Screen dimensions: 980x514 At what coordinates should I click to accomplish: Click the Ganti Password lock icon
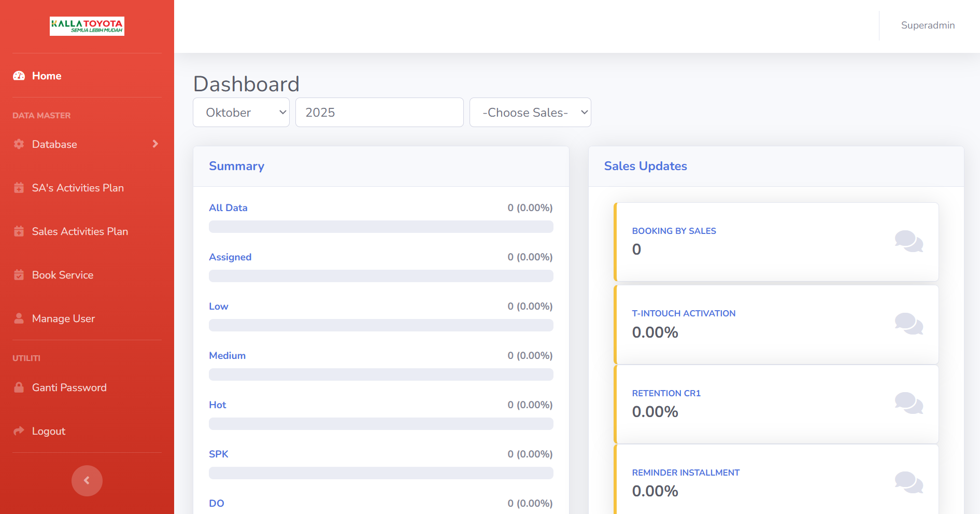coord(19,387)
